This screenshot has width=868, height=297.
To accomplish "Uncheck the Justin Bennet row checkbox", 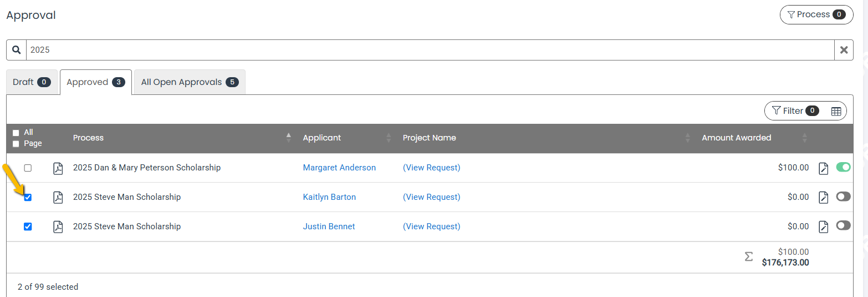I will 28,226.
